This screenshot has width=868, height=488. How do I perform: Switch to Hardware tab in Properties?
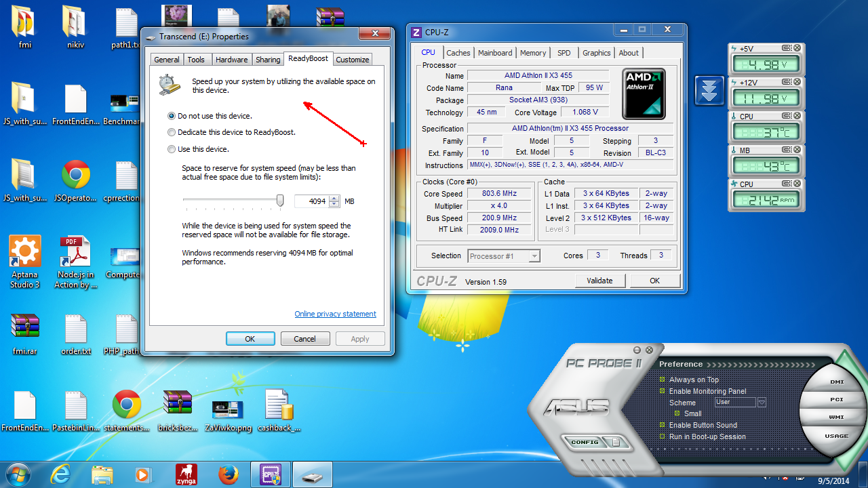(x=231, y=60)
